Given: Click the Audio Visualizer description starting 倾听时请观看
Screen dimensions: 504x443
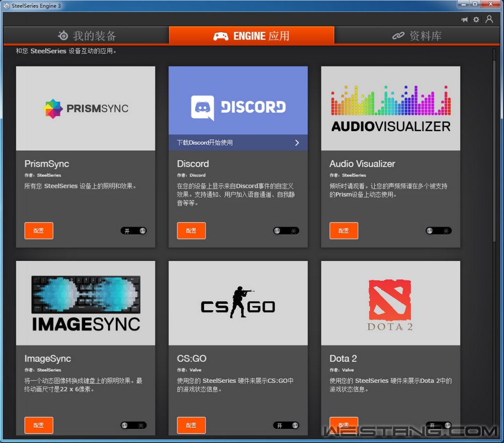Looking at the screenshot, I should [x=388, y=190].
